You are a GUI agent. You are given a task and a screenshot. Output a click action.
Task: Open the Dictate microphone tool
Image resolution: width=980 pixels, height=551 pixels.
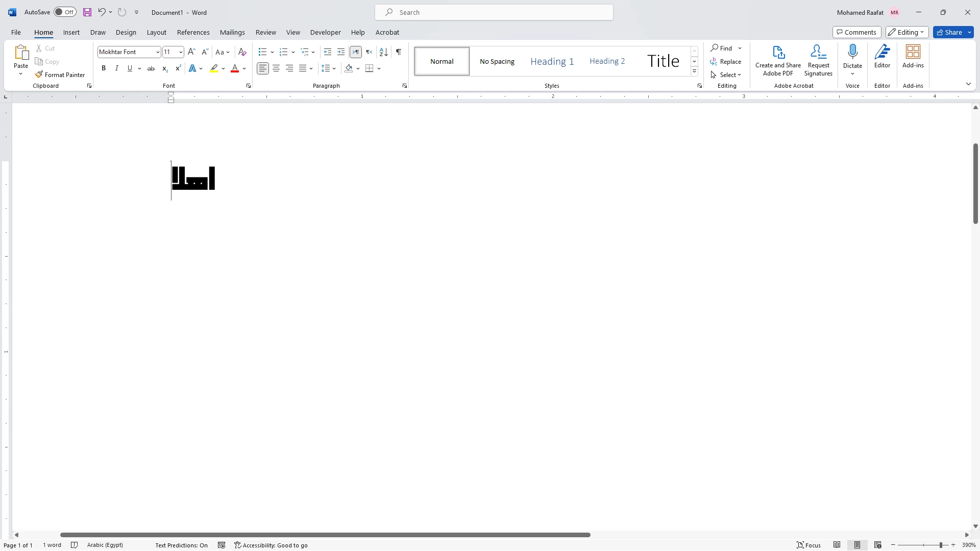[x=852, y=52]
